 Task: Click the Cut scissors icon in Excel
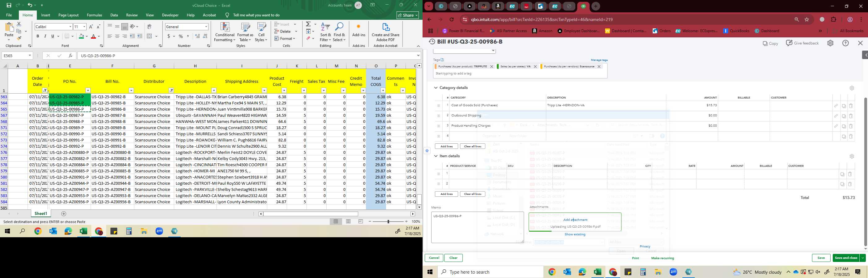click(x=19, y=24)
